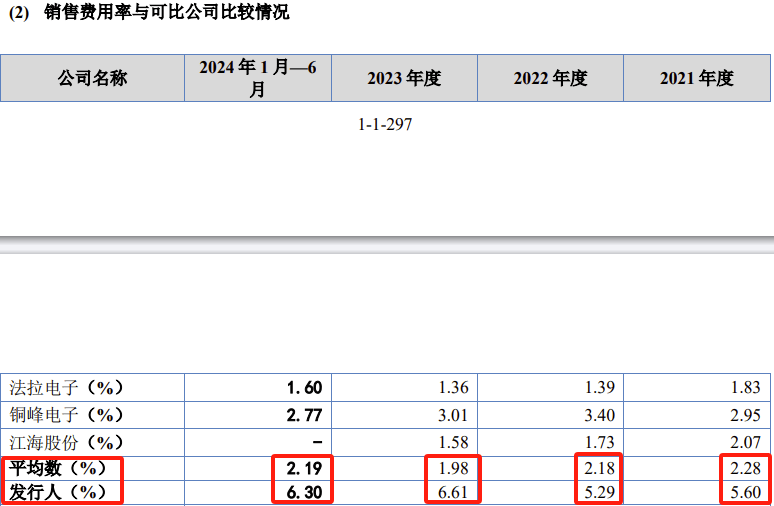Image resolution: width=774 pixels, height=506 pixels.
Task: Click the issuer value 5.29 for 2022
Action: coord(598,492)
